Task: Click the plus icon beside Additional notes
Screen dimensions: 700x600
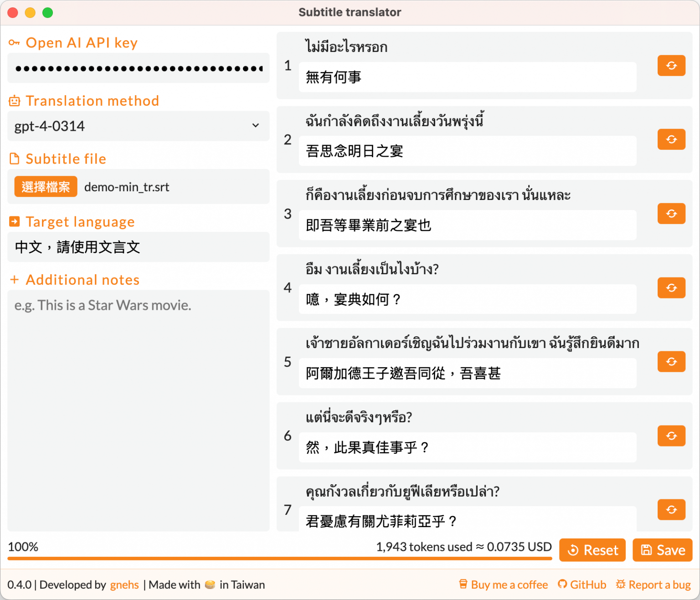Action: (14, 279)
